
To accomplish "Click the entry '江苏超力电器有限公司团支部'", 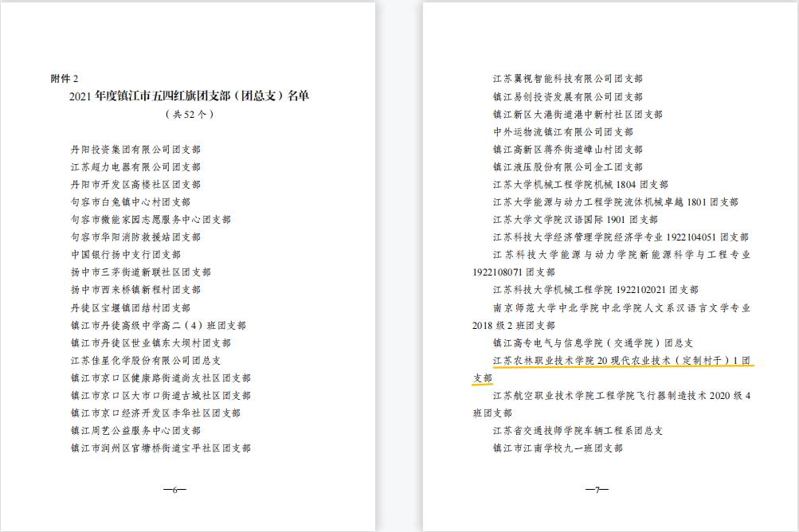I will point(135,167).
